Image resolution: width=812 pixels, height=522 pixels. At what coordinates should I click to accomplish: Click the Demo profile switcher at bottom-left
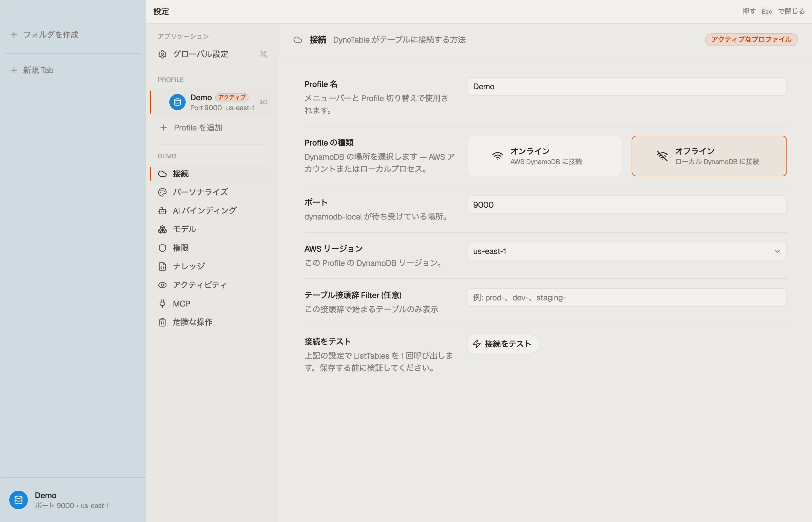click(73, 500)
